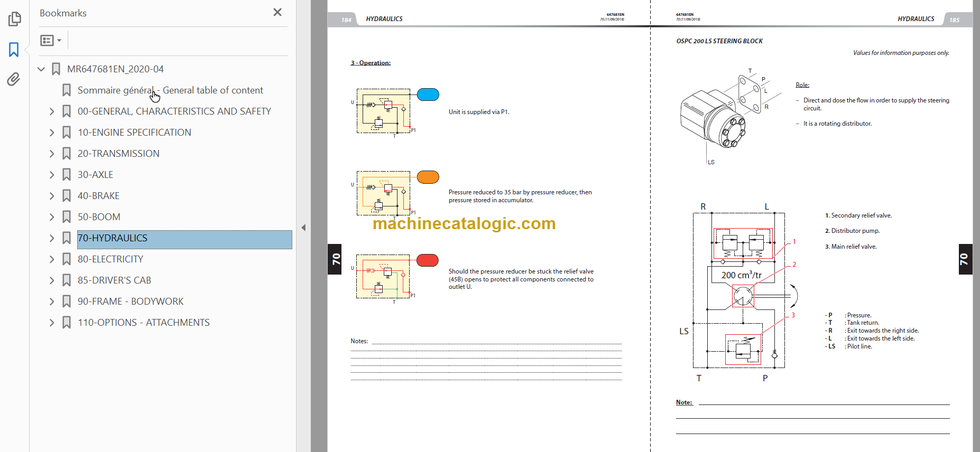Screen dimensions: 980x452
Task: Jump to 30-AXLE bookmark
Action: (x=95, y=175)
